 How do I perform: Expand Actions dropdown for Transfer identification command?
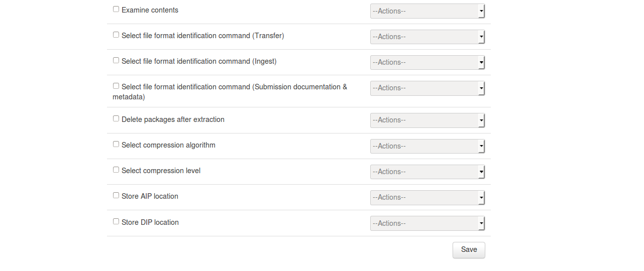click(427, 37)
